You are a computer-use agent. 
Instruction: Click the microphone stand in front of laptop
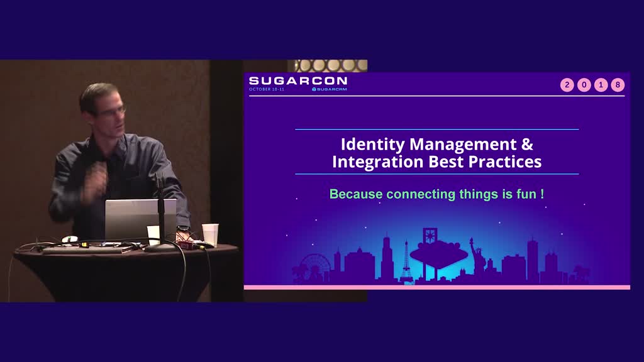[160, 217]
